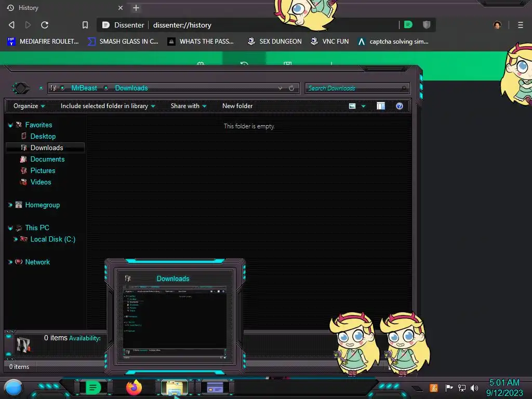Open the Dissenter hamburger menu
The image size is (532, 399).
click(521, 25)
